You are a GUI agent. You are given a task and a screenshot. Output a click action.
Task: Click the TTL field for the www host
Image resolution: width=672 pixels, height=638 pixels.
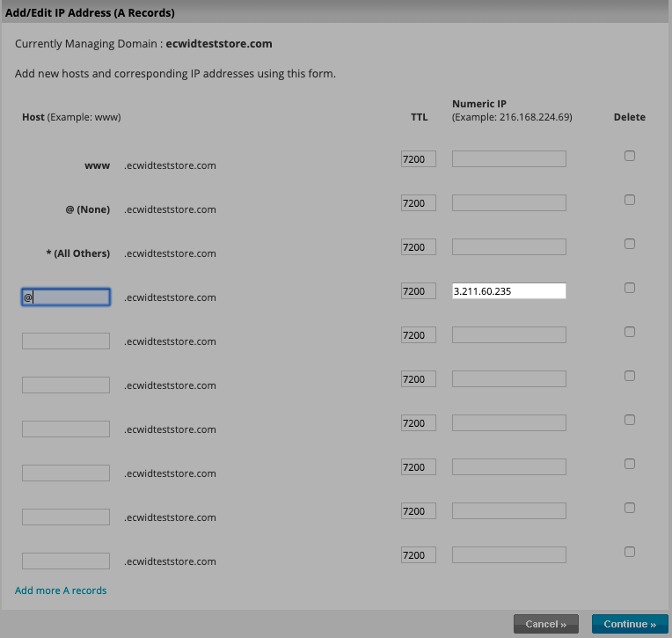pos(419,159)
